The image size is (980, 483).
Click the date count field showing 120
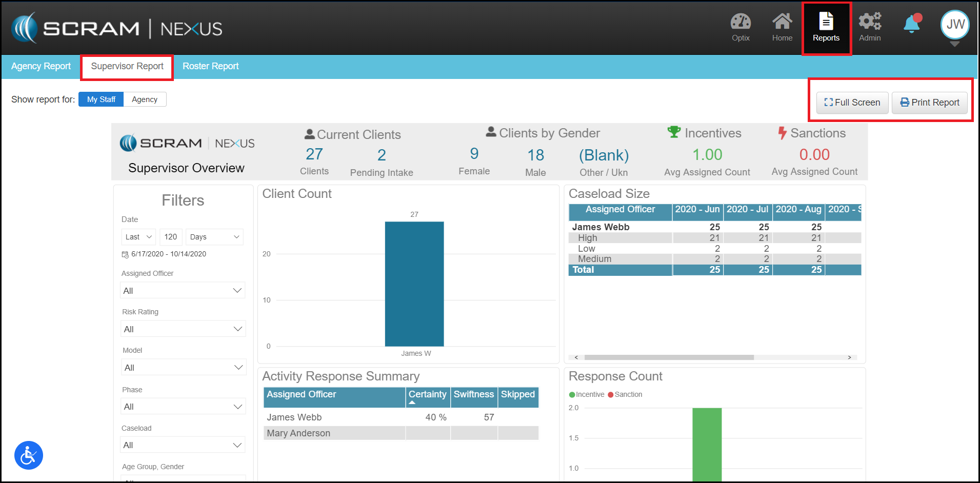coord(171,237)
